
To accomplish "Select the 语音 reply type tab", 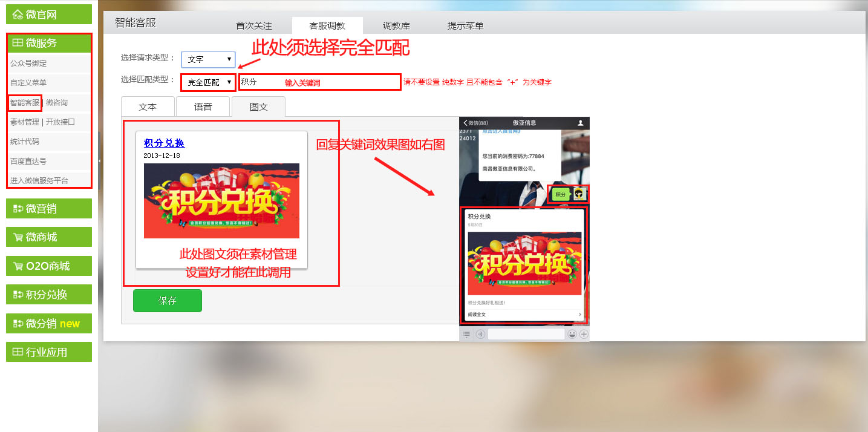I will coord(203,106).
